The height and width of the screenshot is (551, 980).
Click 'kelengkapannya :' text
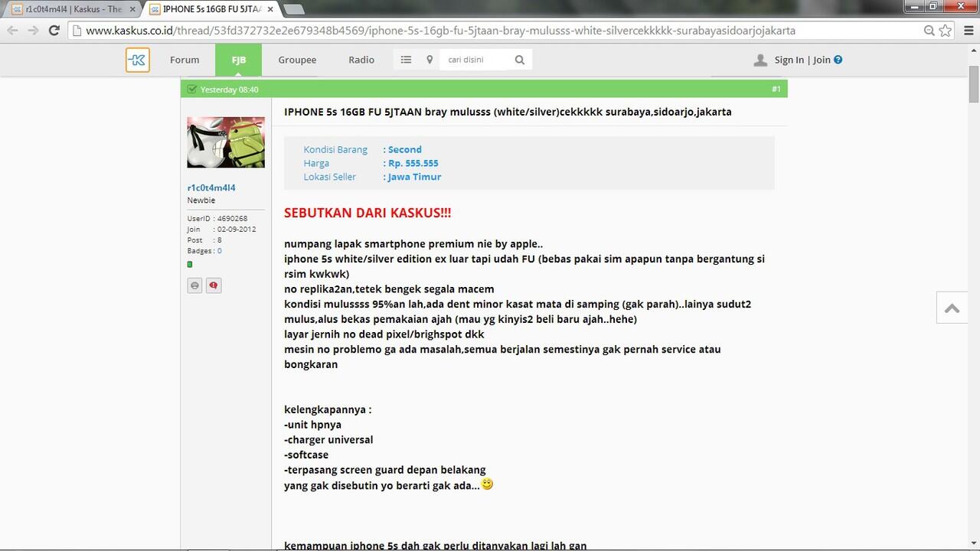pos(328,409)
